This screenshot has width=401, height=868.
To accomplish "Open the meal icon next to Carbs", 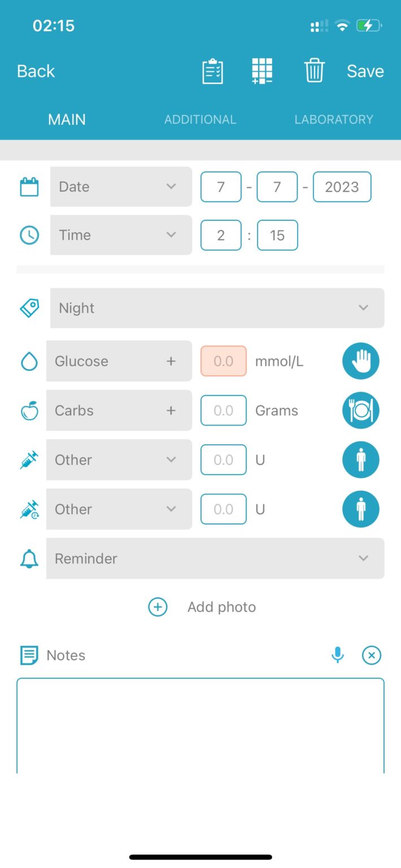I will [x=361, y=410].
